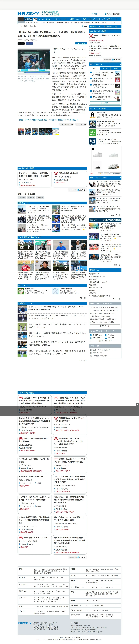Switch ranking to the 1週間 tab
This screenshot has width=139, height=644.
pyautogui.click(x=116, y=68)
